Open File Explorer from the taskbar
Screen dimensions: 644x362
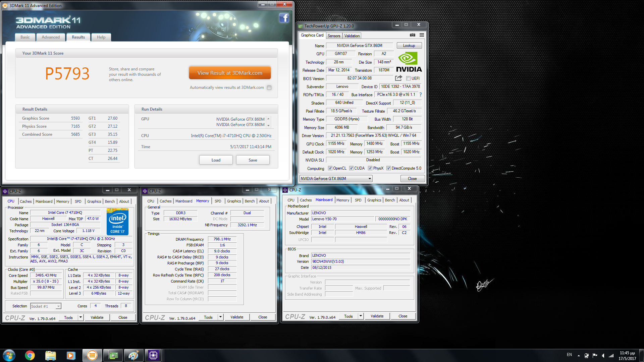point(50,355)
